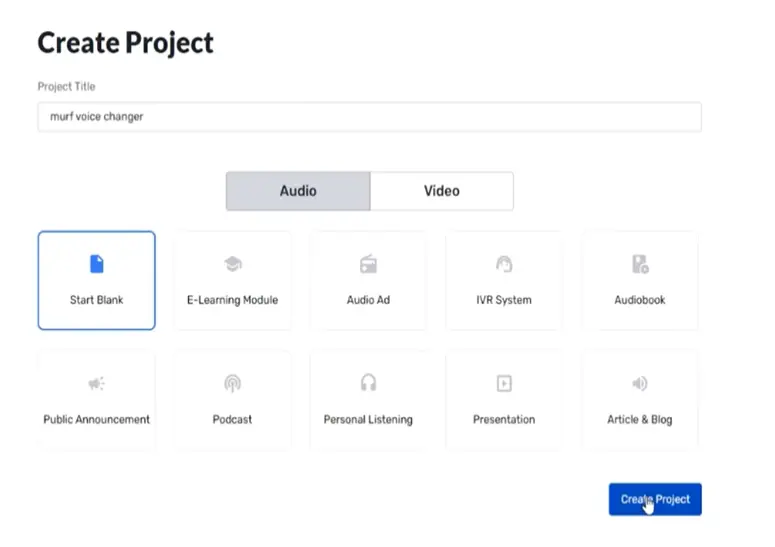
Task: Select the Start Blank document icon
Action: [97, 264]
